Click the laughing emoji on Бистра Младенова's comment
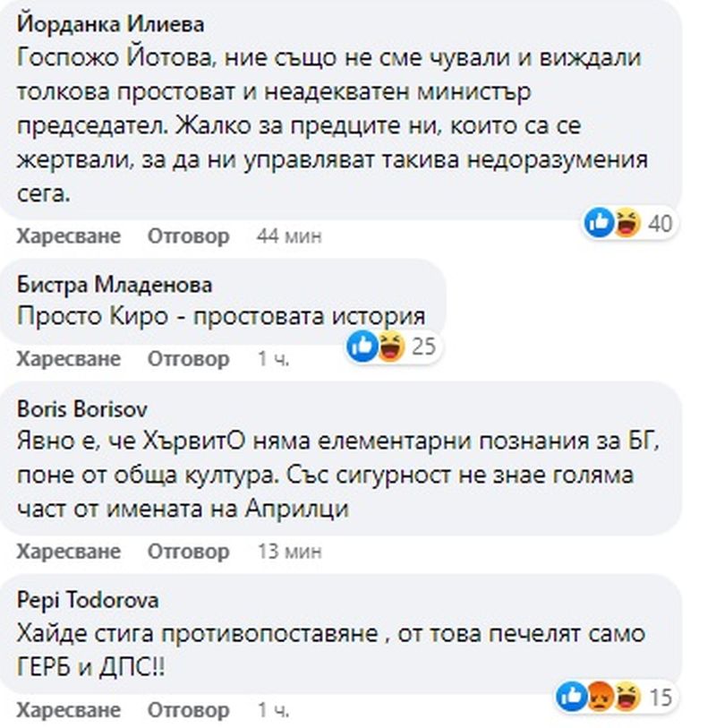The height and width of the screenshot is (728, 716). click(390, 345)
